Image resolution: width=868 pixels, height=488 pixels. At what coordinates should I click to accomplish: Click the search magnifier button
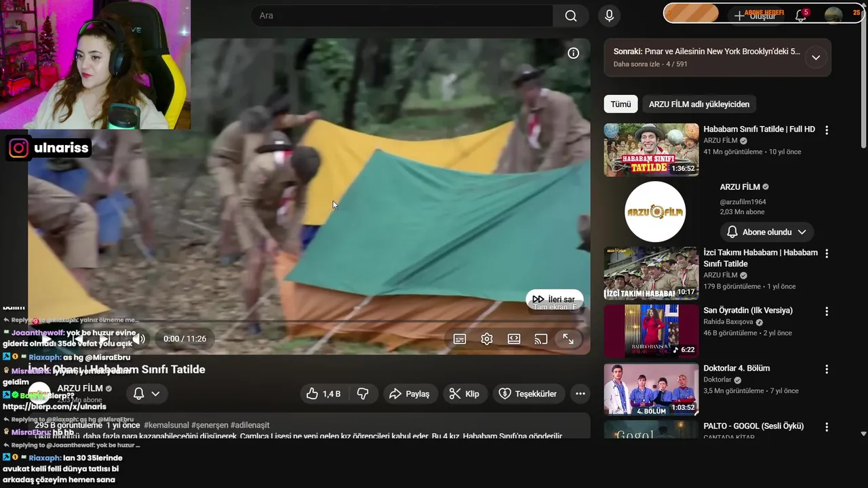[x=571, y=16]
